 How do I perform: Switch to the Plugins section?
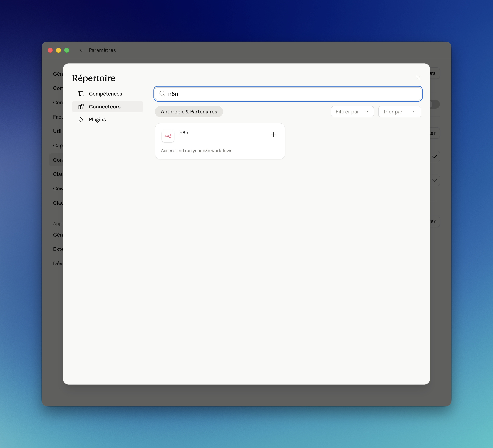(108, 120)
